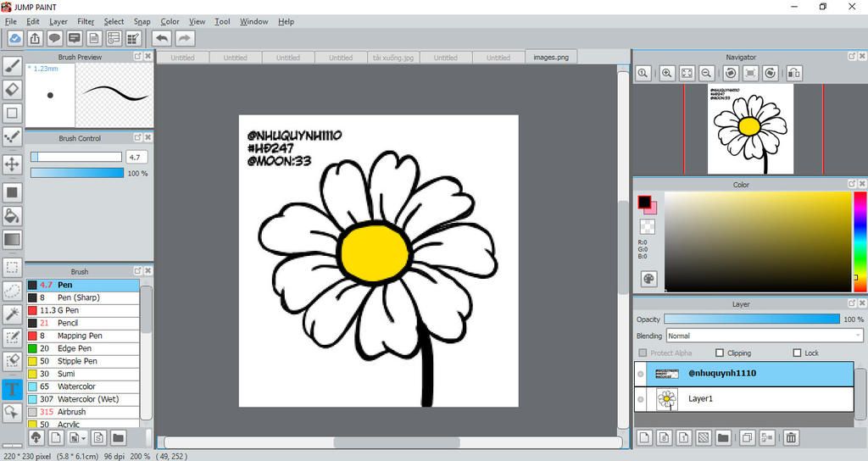
Task: Click the foreground black color swatch
Action: click(644, 202)
